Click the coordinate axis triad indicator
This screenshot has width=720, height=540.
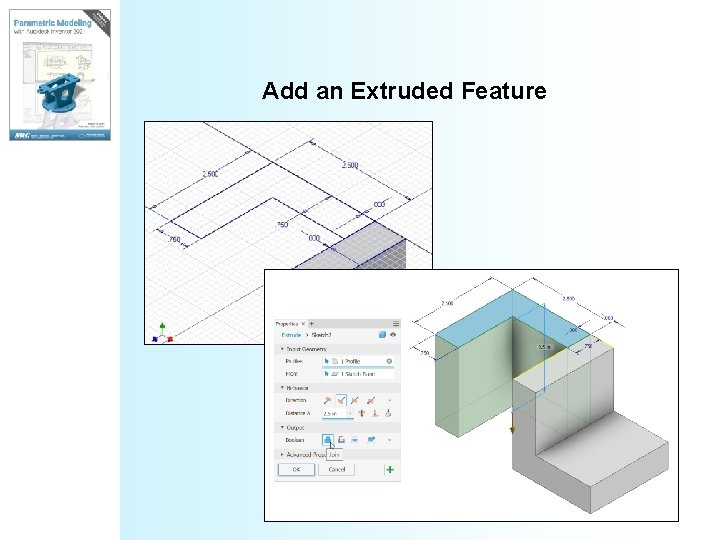162,334
